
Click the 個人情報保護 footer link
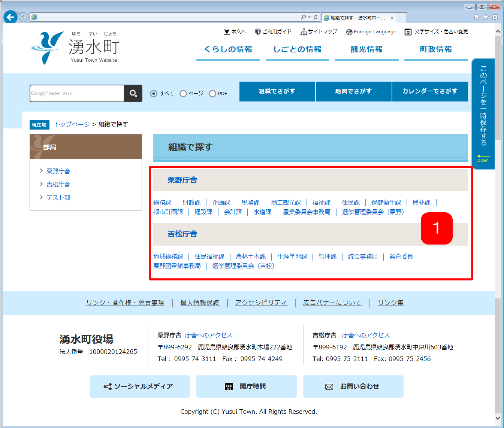click(x=200, y=303)
